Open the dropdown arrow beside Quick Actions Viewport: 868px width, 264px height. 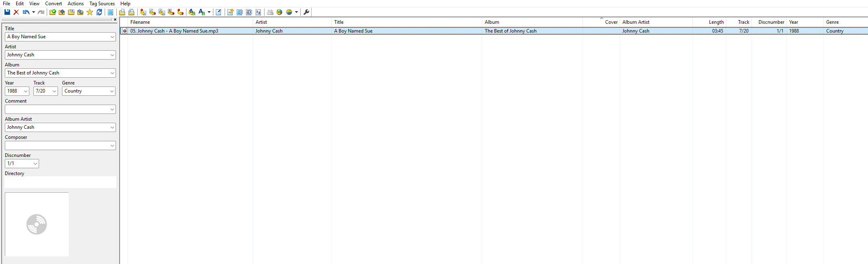coord(209,12)
